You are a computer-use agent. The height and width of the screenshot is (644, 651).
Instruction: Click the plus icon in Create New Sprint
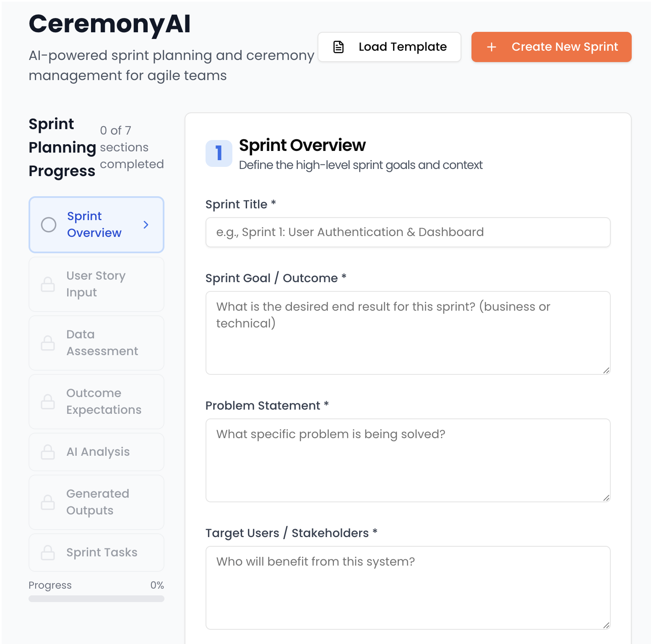pos(491,47)
